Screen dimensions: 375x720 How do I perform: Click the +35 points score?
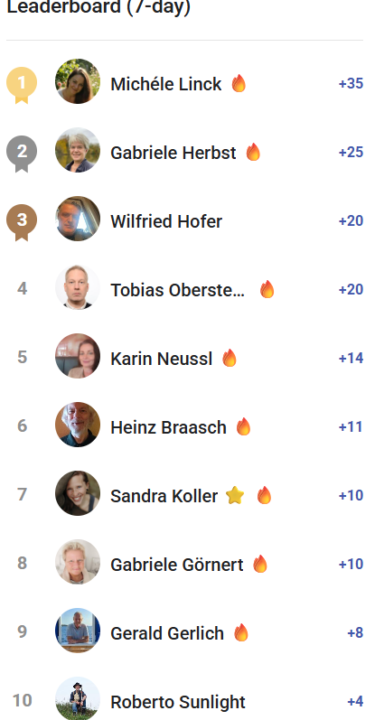tap(351, 84)
